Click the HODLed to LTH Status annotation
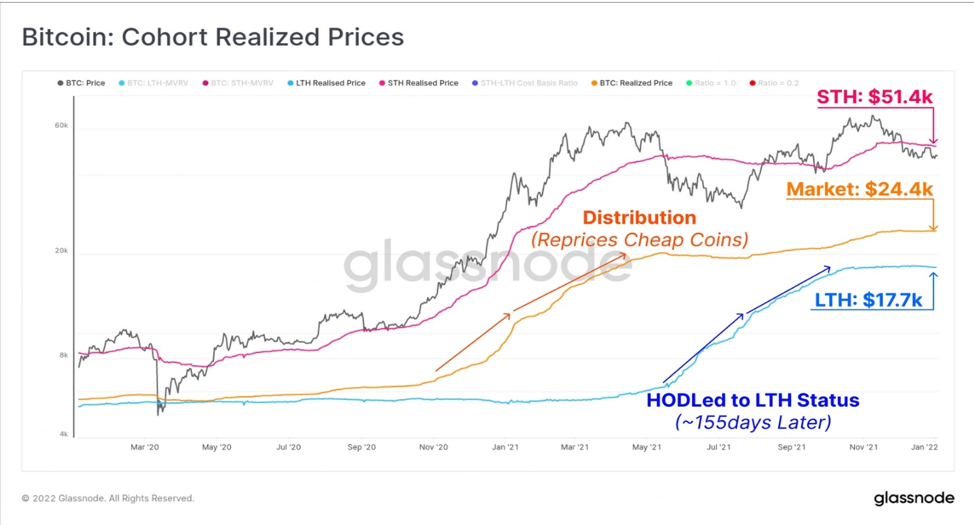Viewport: 974px width, 525px height. (x=753, y=400)
